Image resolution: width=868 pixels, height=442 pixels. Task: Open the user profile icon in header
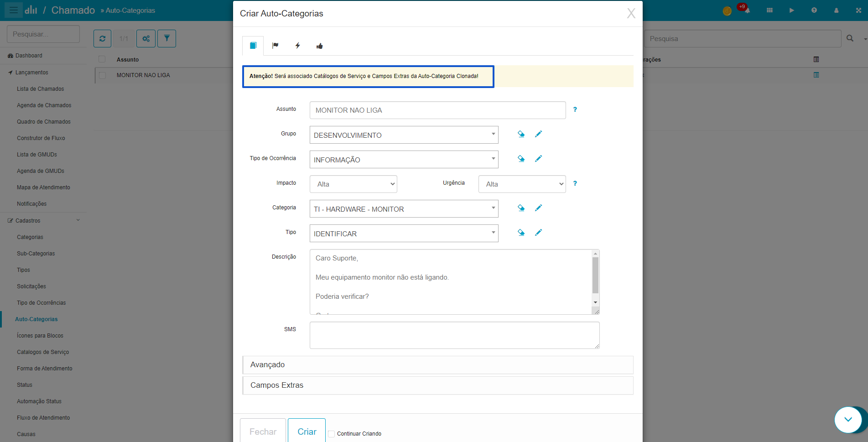(x=836, y=10)
